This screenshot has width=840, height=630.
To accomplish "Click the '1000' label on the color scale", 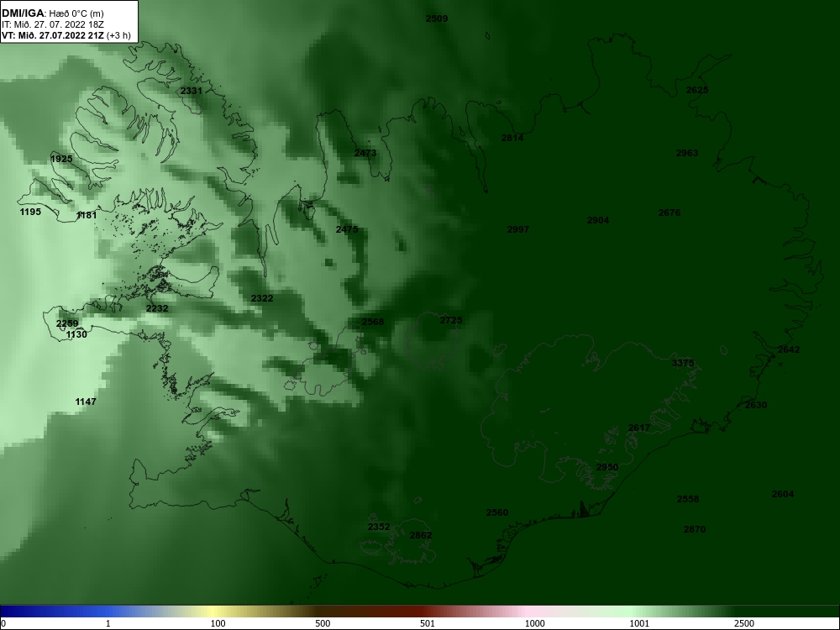I will point(534,623).
